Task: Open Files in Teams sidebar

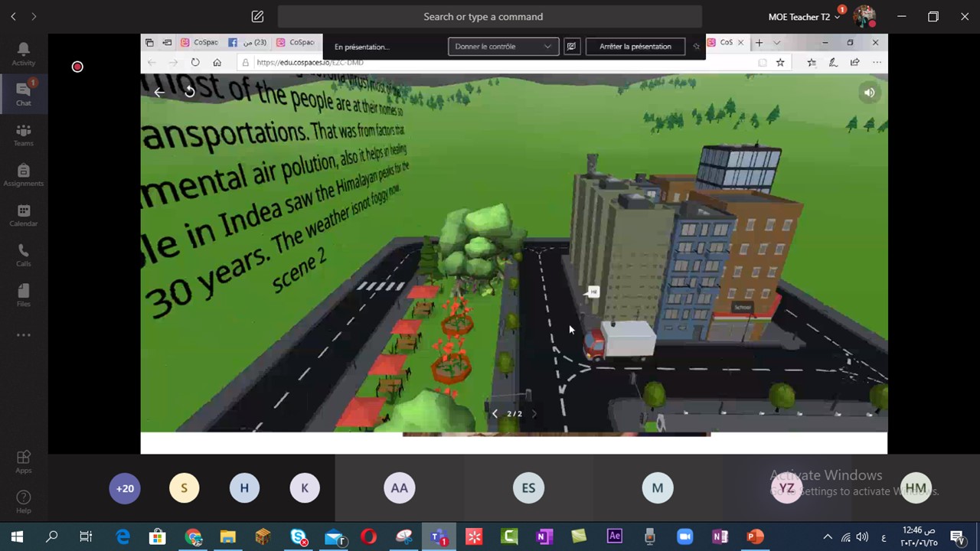Action: point(24,295)
